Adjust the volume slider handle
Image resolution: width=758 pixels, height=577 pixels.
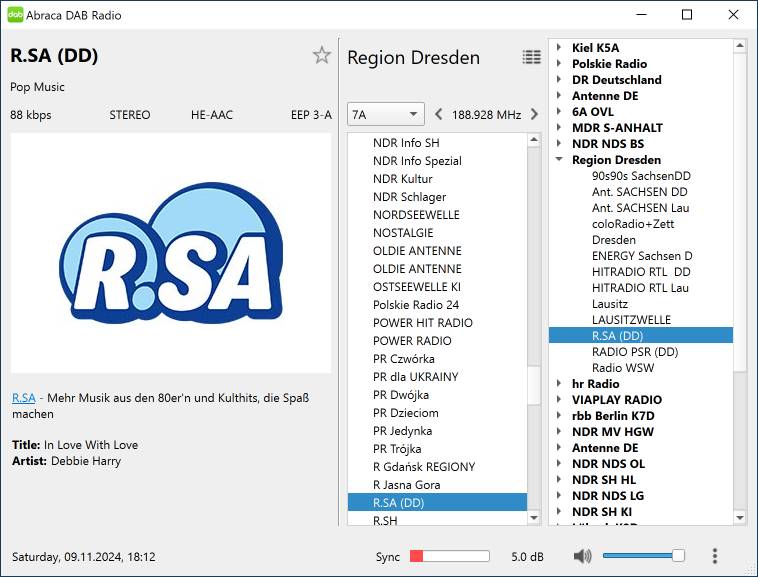tap(678, 556)
